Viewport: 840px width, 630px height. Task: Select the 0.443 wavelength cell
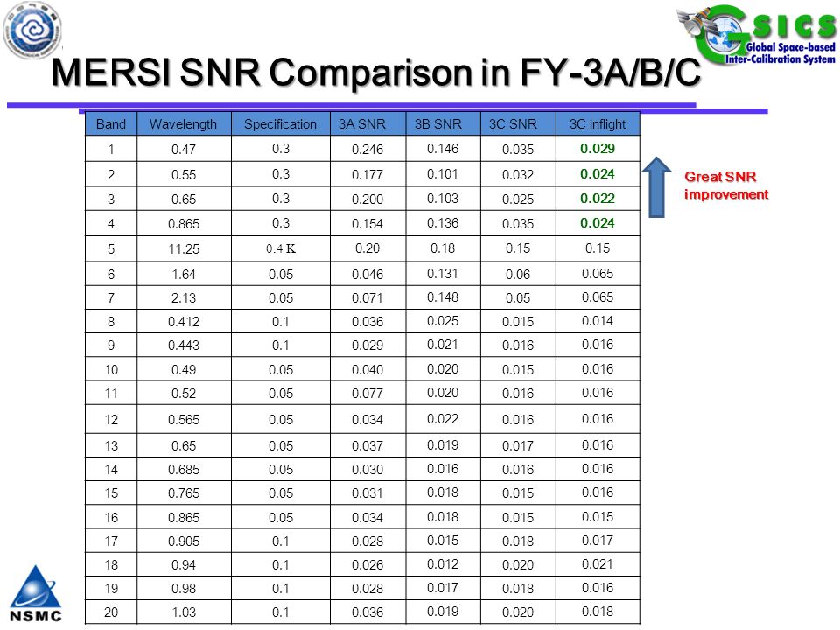[184, 346]
